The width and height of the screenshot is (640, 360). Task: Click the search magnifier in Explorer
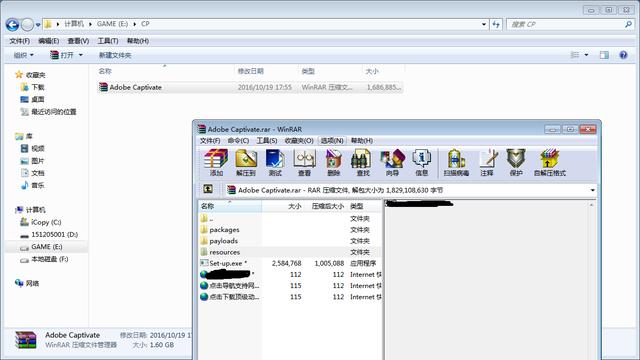pos(628,24)
